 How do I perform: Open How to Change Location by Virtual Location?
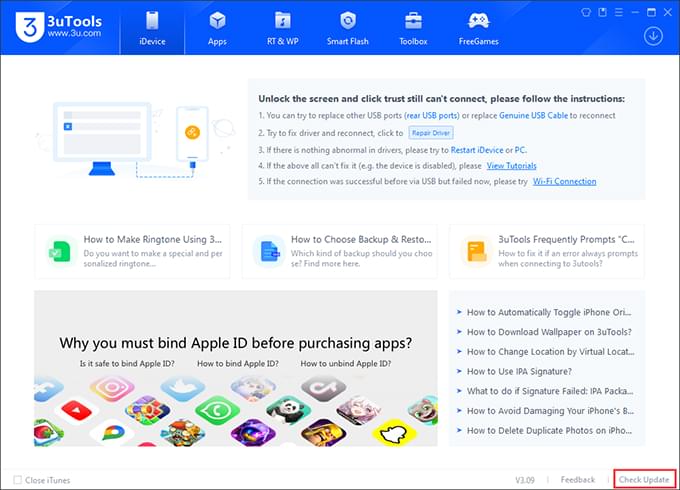click(x=550, y=352)
